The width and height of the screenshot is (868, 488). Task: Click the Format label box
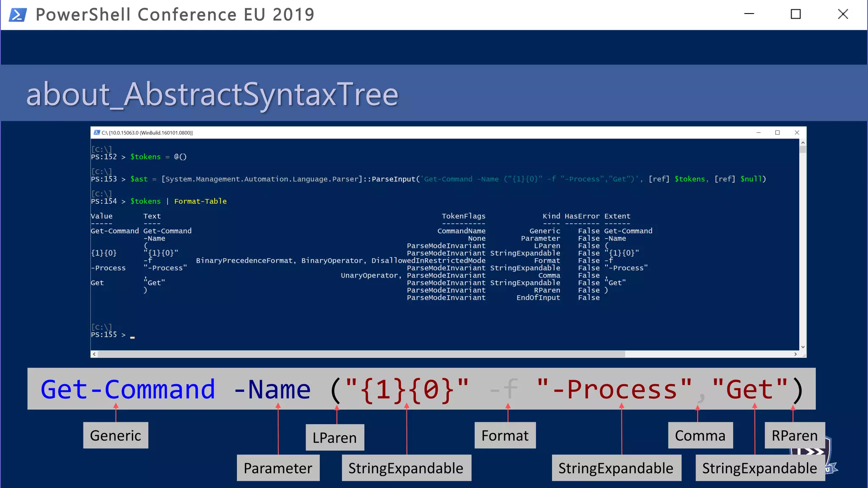tap(505, 435)
